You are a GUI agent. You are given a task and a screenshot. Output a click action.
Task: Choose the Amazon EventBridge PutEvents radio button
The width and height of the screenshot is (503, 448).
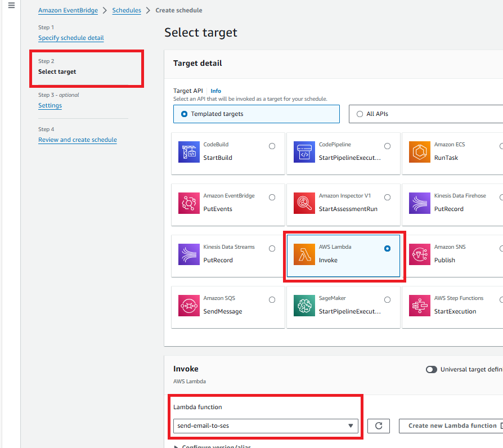(272, 198)
